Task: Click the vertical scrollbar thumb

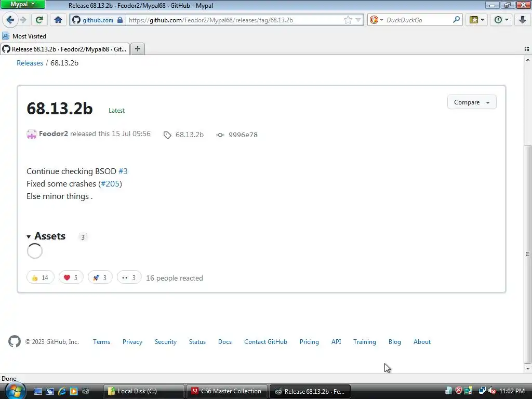Action: pyautogui.click(x=527, y=254)
